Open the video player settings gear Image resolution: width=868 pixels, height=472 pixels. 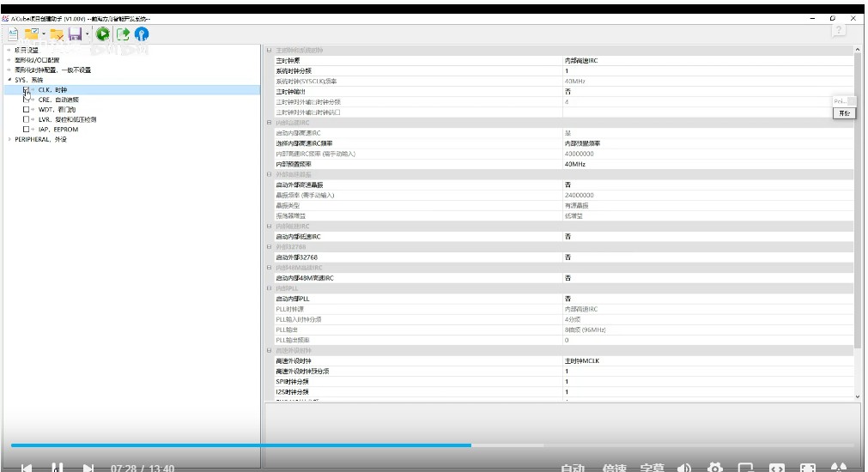[714, 468]
